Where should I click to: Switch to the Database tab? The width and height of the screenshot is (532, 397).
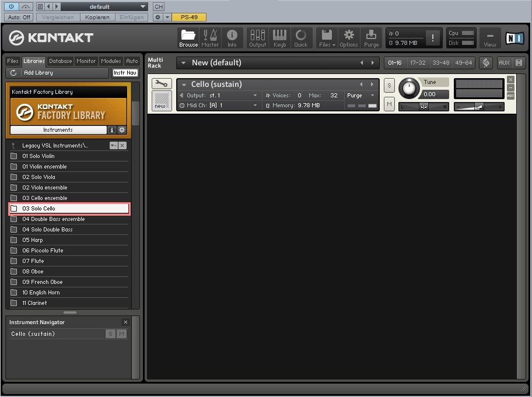[x=61, y=61]
